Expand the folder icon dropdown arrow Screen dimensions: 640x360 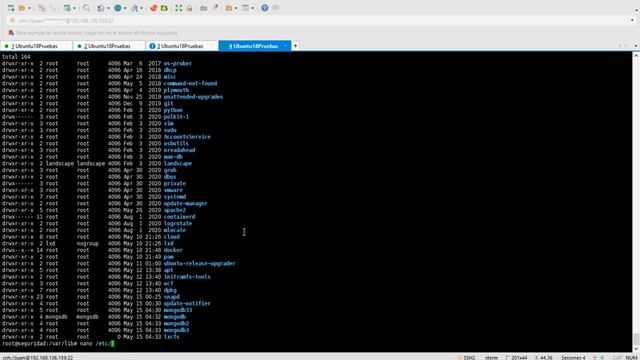pyautogui.click(x=29, y=8)
